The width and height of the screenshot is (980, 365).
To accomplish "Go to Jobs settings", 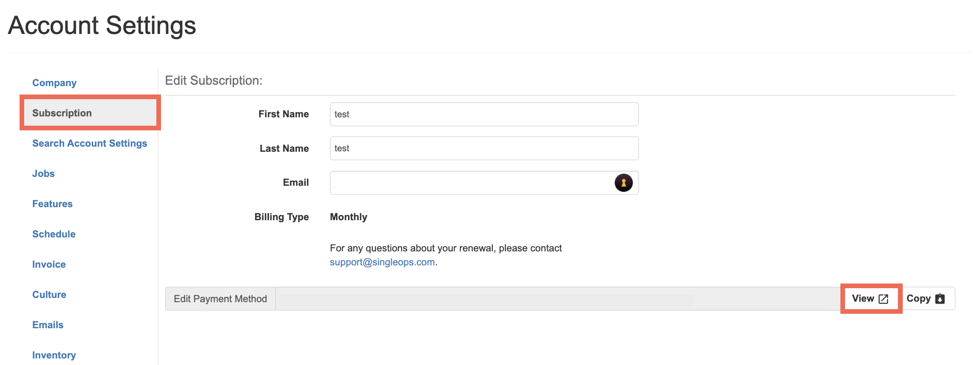I will (x=43, y=174).
